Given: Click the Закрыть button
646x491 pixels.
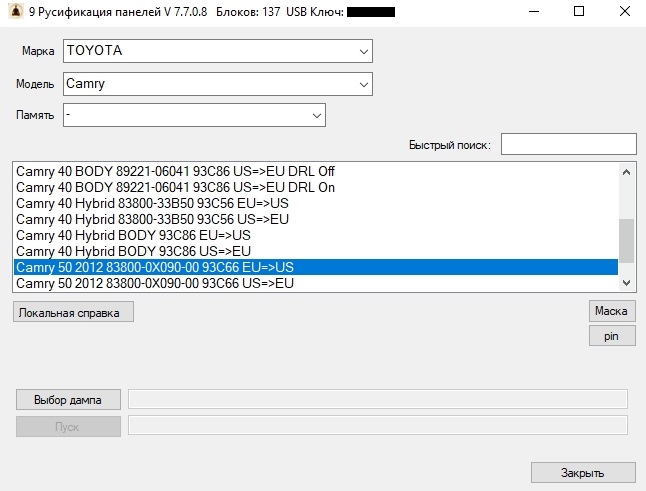Looking at the screenshot, I should 583,472.
